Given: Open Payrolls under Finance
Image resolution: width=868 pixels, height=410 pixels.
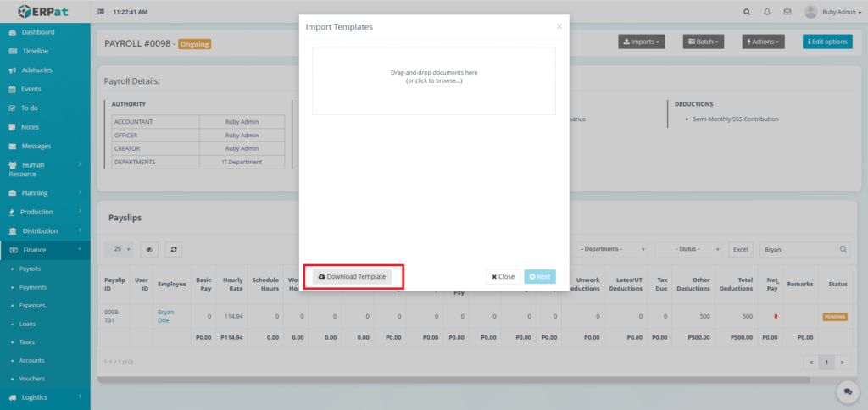Looking at the screenshot, I should click(x=30, y=269).
